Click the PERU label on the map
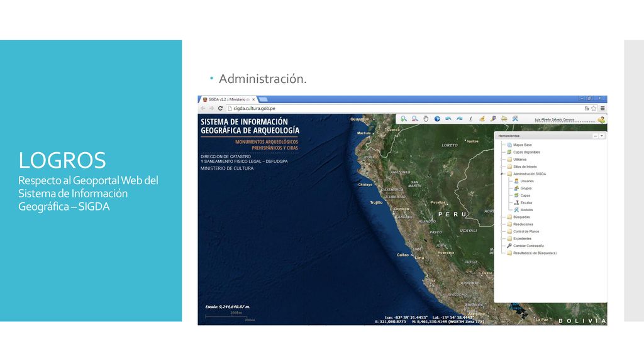The image size is (644, 362). click(x=453, y=214)
